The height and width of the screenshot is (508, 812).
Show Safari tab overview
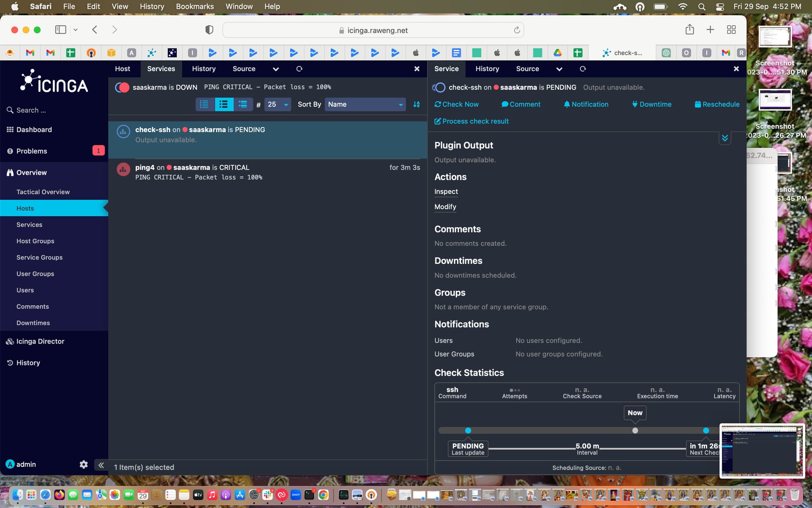pyautogui.click(x=731, y=30)
